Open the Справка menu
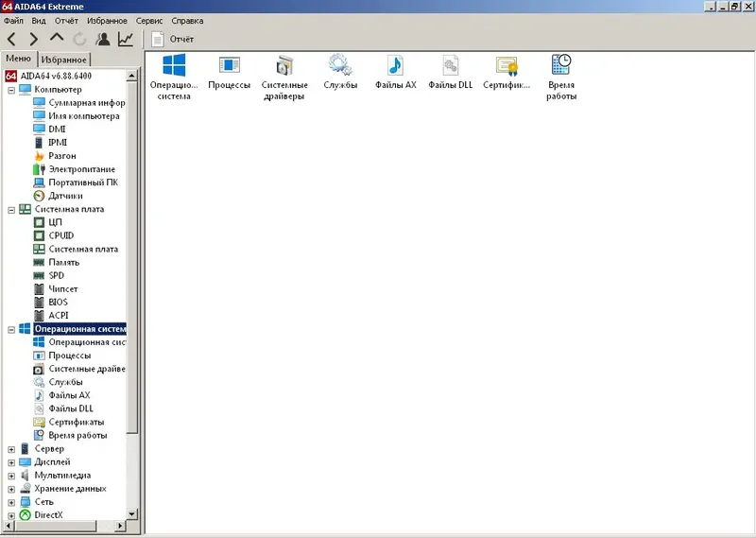 [187, 21]
